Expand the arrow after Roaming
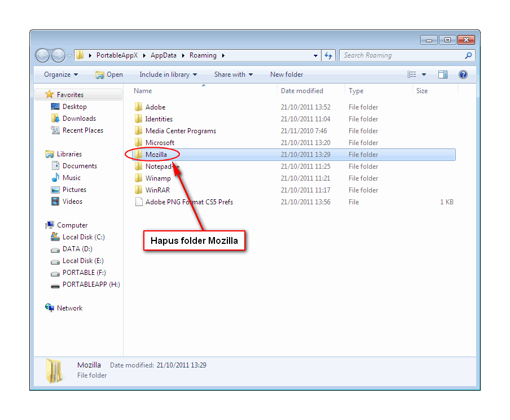The image size is (510, 420). 223,56
